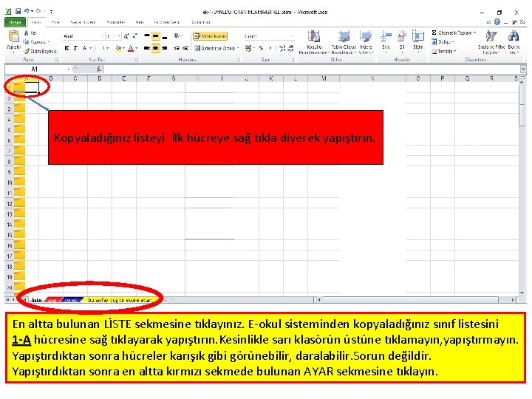The image size is (532, 399).
Task: Open Sırala ve Filtre Uygula funnel
Action: tap(491, 42)
